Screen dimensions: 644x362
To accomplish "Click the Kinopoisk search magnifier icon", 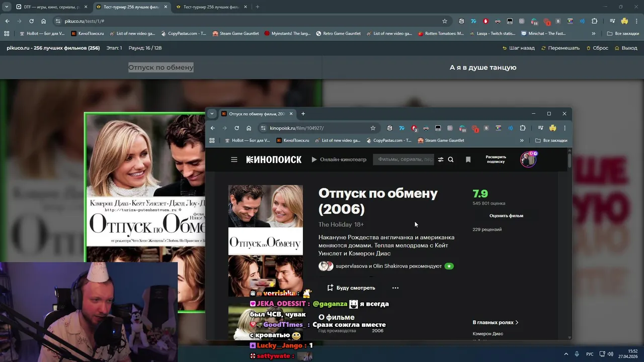I will (451, 159).
